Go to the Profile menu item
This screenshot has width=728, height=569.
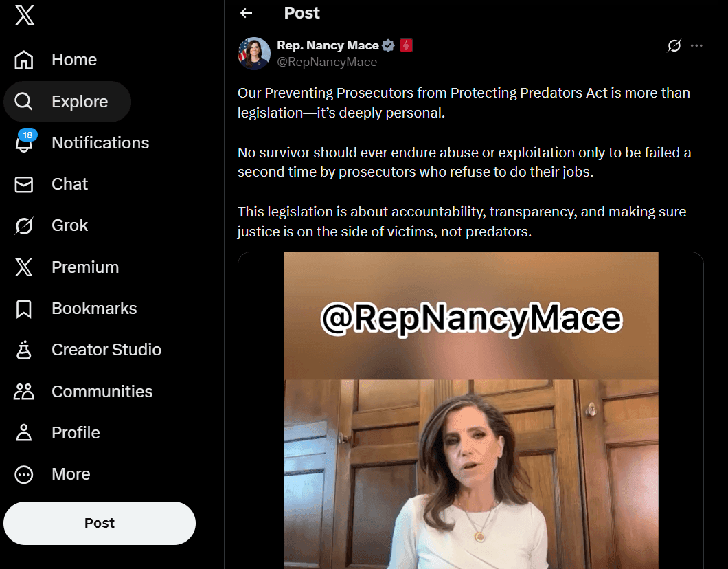(56, 433)
